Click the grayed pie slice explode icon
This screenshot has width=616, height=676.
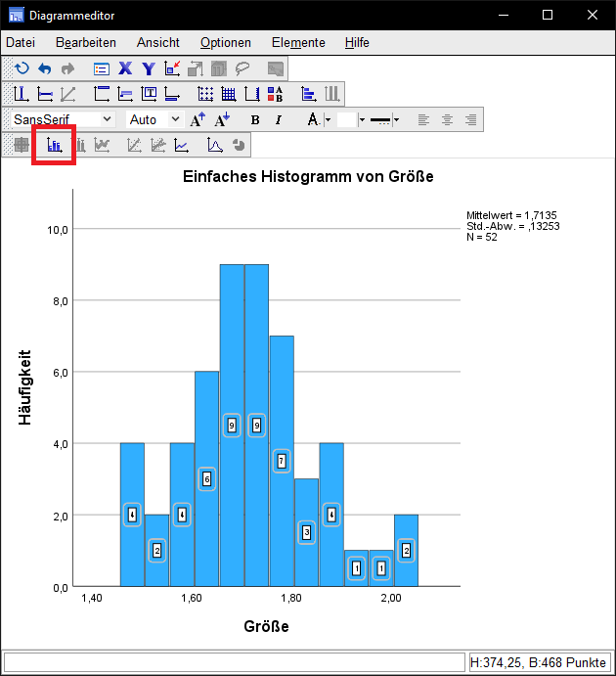pyautogui.click(x=239, y=145)
